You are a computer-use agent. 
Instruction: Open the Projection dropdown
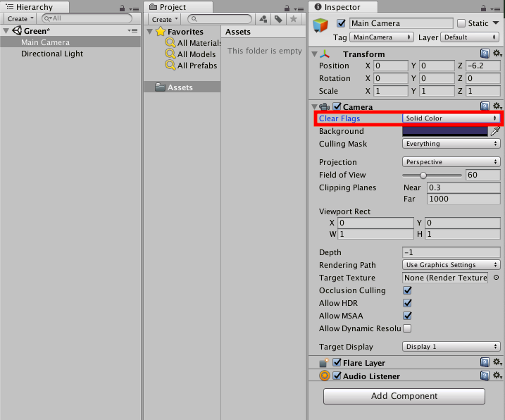(x=451, y=162)
